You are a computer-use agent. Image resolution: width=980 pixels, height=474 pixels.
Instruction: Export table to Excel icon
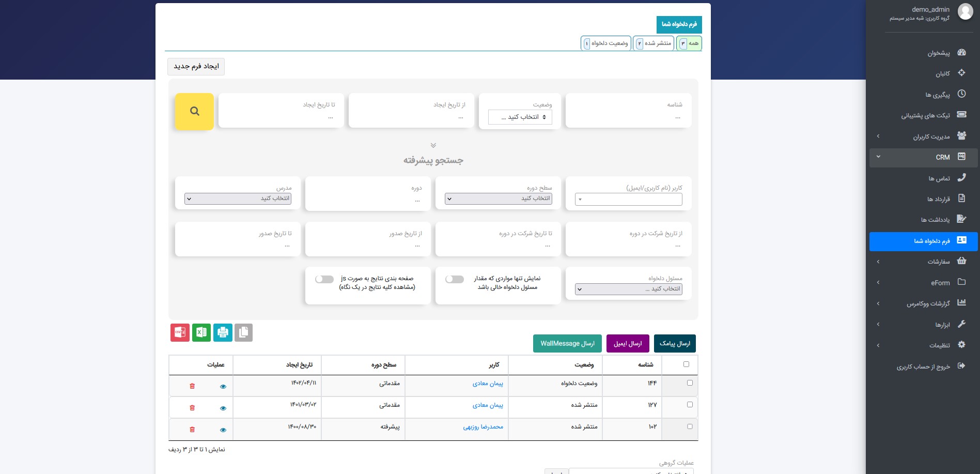201,332
